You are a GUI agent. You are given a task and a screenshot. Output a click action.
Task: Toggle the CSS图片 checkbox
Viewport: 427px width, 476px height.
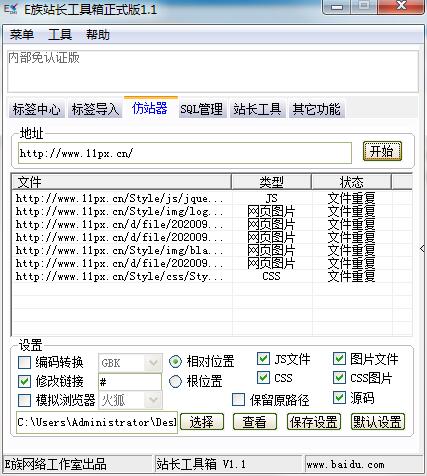coord(339,378)
